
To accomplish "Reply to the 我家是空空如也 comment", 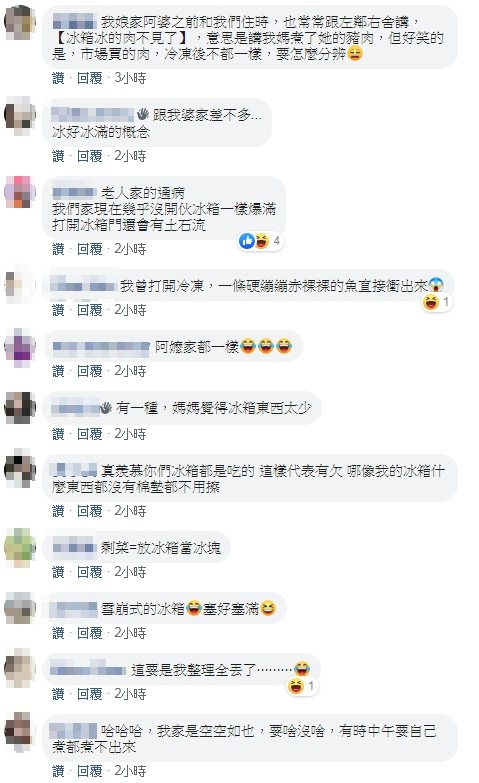I will click(89, 771).
